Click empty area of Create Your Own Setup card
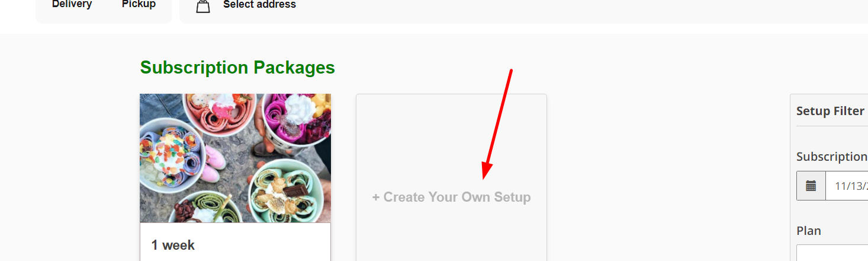Screen dimensions: 868x261 (x=451, y=136)
